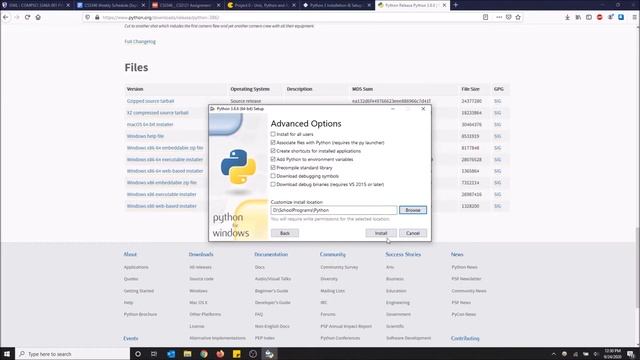Screen dimensions: 640x360
Task: Click the browser home icon
Action: [38, 17]
